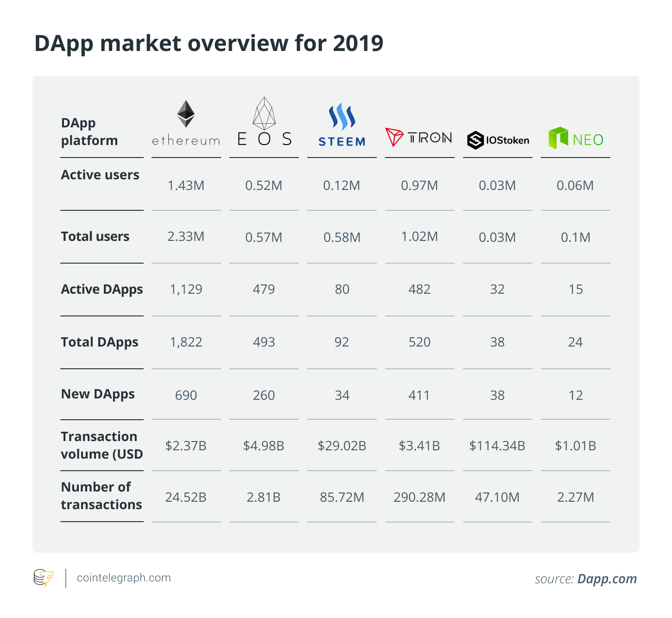The image size is (672, 618).
Task: Click the cointelegraph.com link
Action: coord(124,578)
